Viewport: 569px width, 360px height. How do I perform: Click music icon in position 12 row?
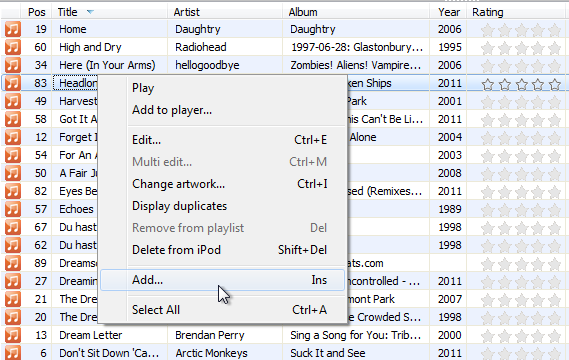(x=13, y=137)
